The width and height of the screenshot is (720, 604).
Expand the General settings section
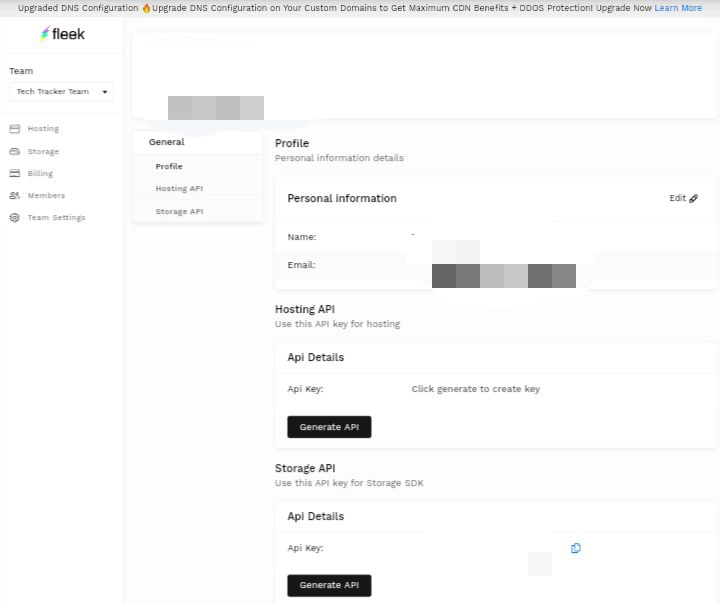[x=167, y=142]
